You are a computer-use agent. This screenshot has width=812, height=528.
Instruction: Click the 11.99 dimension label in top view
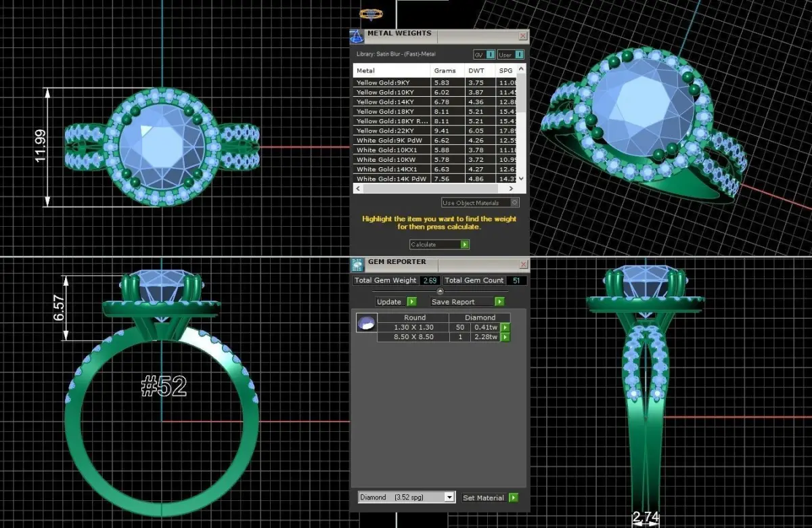(41, 147)
